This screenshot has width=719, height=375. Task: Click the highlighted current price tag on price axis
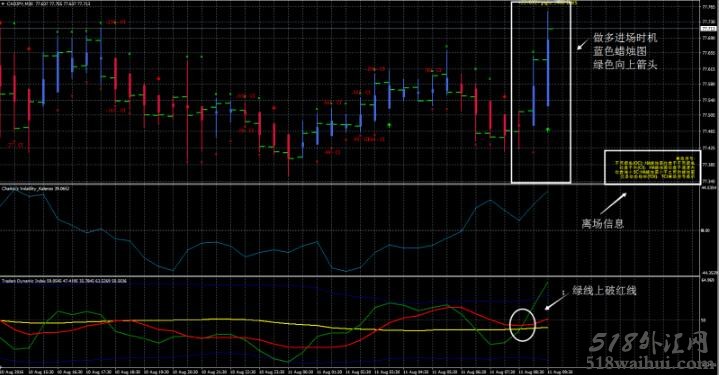point(707,28)
